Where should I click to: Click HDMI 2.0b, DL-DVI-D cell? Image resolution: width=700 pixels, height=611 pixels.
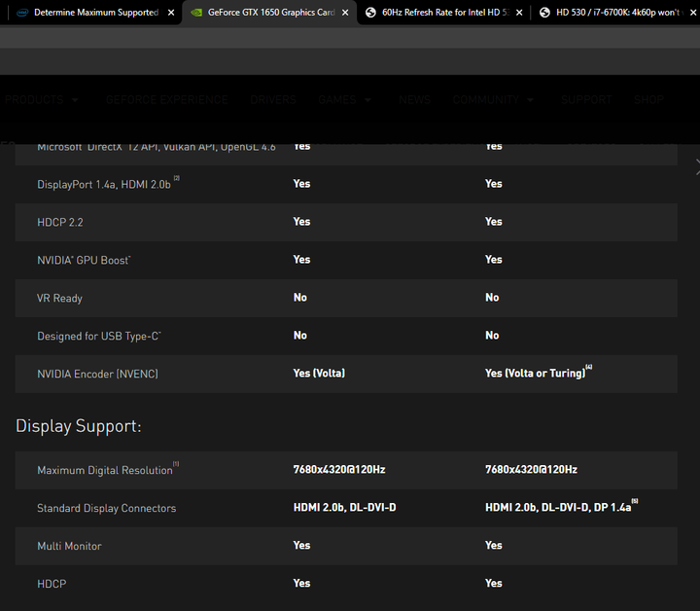[344, 507]
